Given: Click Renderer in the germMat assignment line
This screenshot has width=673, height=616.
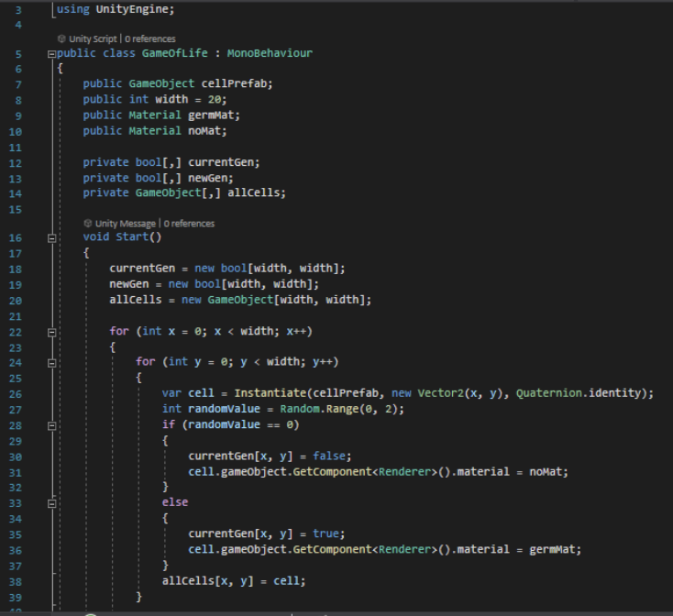Looking at the screenshot, I should [404, 549].
